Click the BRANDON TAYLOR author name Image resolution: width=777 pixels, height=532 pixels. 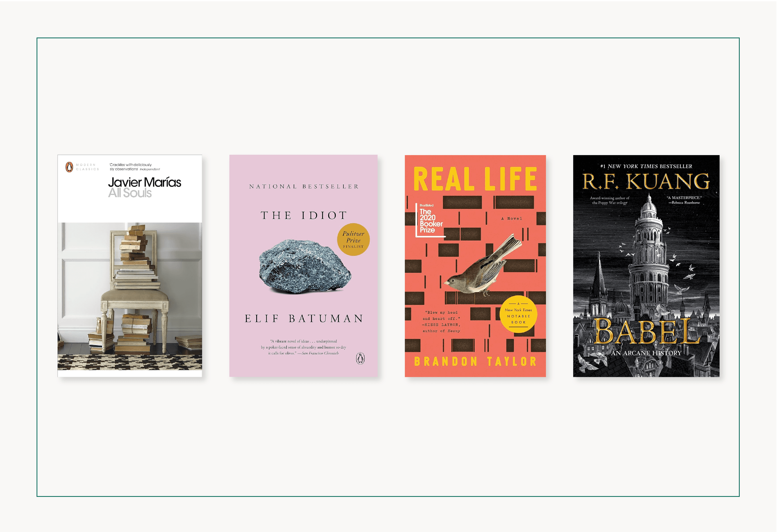(x=475, y=362)
